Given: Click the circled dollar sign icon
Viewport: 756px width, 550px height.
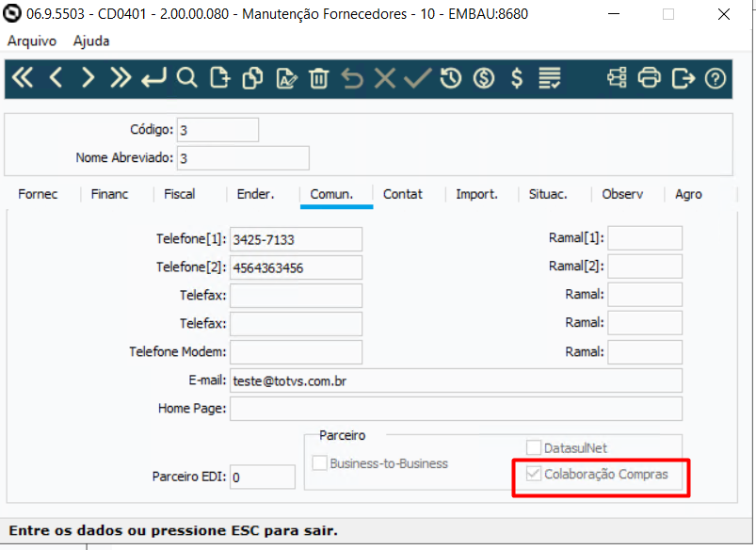Looking at the screenshot, I should point(484,77).
